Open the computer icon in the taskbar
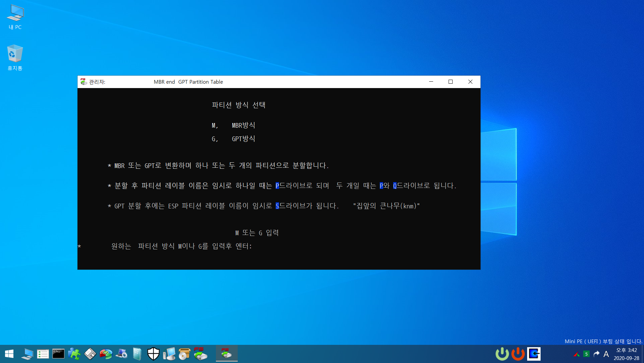 (27, 354)
